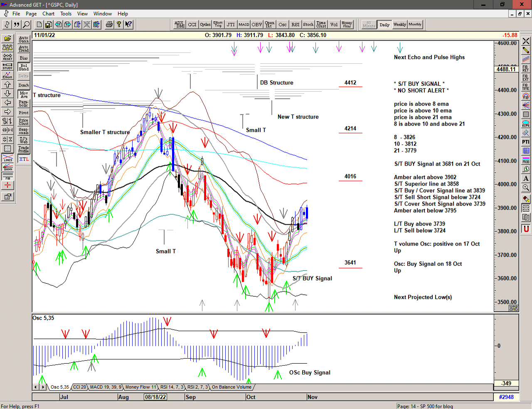Click the Ellipse tool in right toolbar
The height and width of the screenshot is (409, 532).
pyautogui.click(x=526, y=124)
